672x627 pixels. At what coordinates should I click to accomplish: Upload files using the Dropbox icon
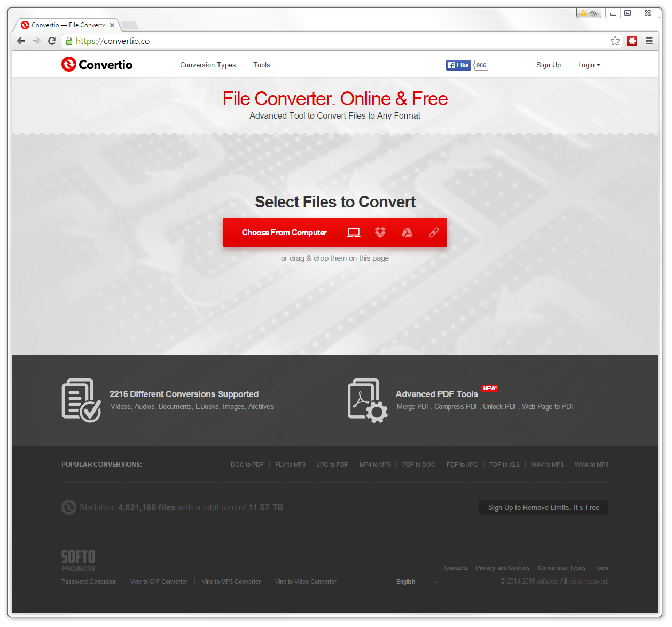380,233
